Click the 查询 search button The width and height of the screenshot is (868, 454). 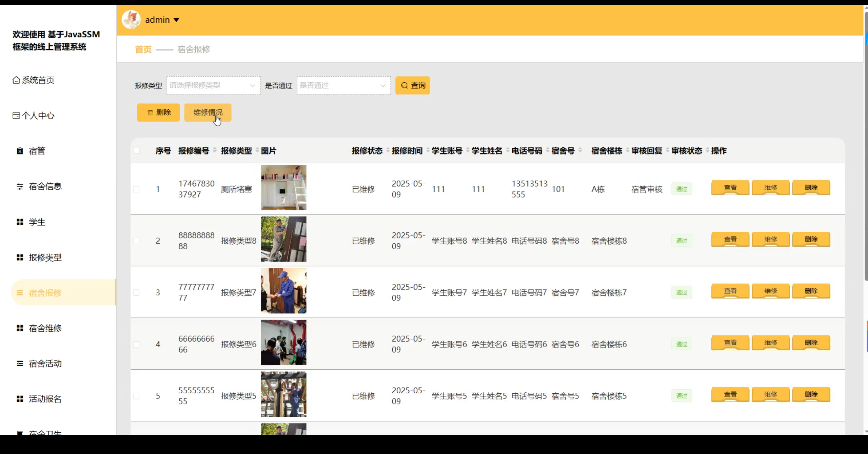pos(412,85)
